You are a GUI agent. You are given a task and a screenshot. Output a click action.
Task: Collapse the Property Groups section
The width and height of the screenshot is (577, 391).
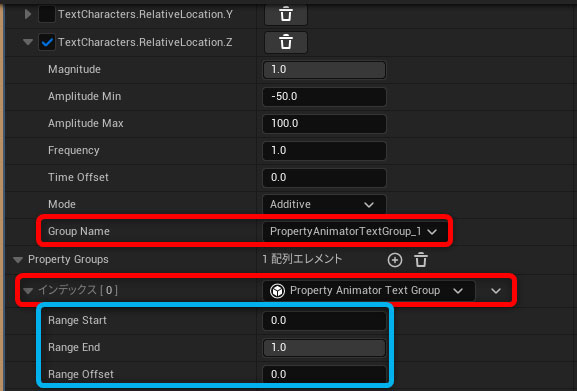18,260
